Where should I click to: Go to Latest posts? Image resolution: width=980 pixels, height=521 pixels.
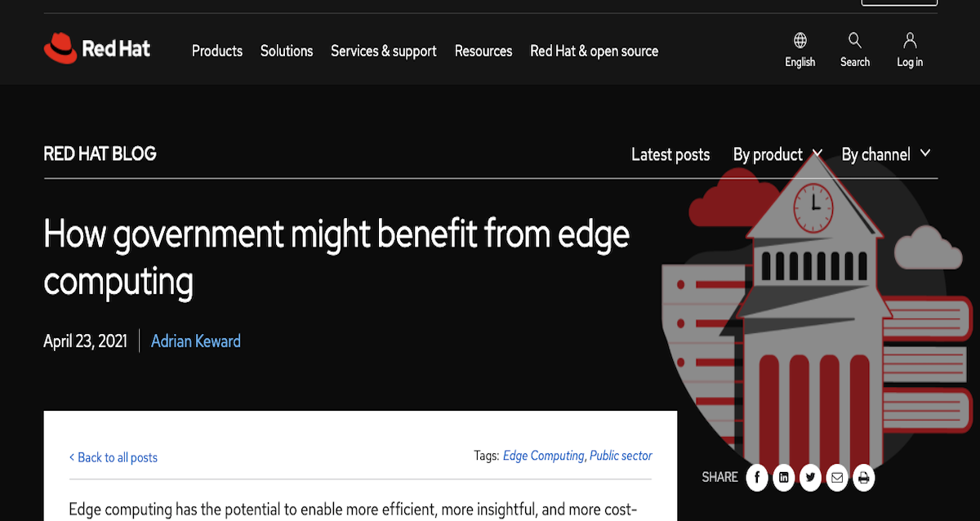[x=670, y=154]
